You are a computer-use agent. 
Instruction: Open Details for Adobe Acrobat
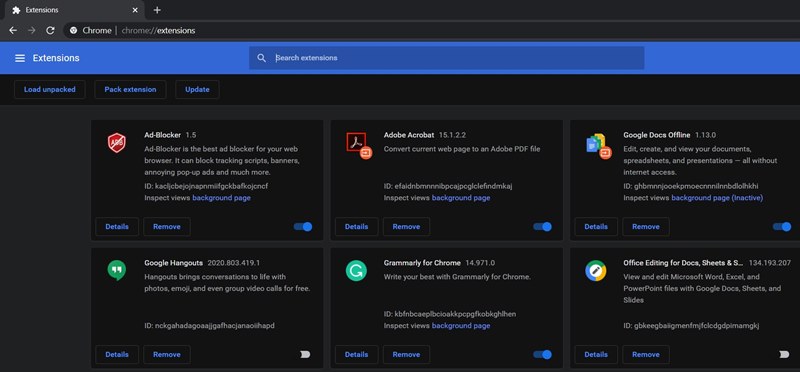pos(356,227)
